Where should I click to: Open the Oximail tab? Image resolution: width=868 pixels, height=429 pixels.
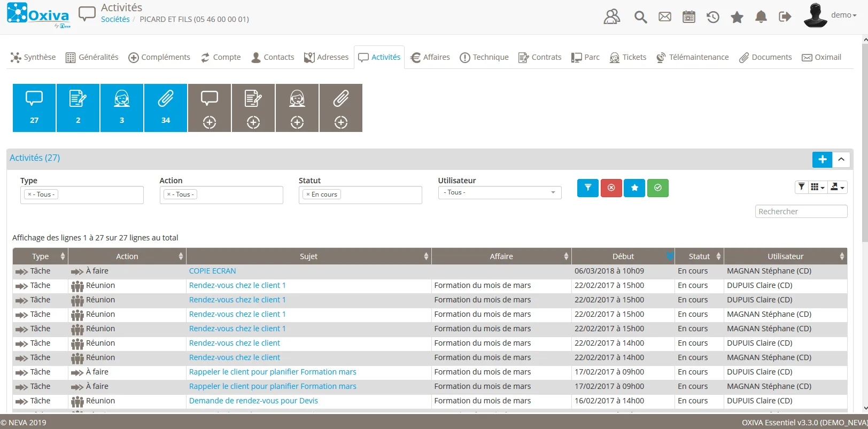click(x=821, y=57)
